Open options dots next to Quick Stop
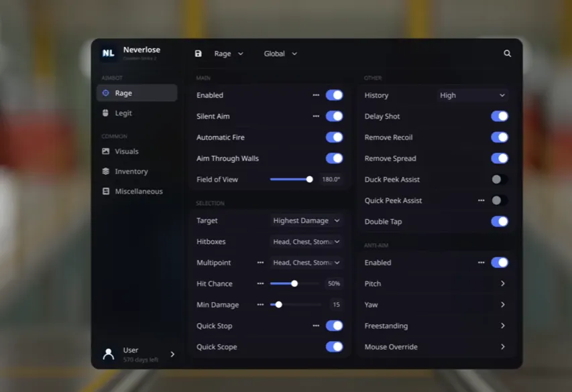The image size is (572, 392). [316, 326]
